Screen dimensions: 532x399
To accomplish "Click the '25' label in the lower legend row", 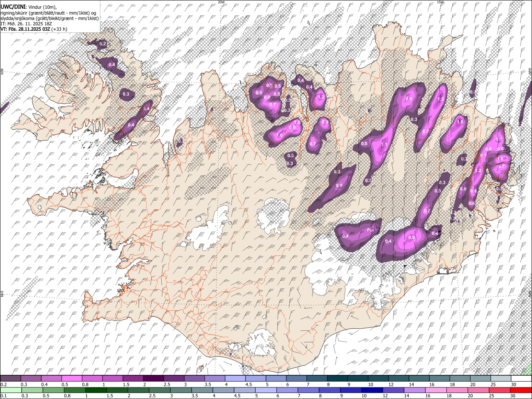I will (493, 396).
